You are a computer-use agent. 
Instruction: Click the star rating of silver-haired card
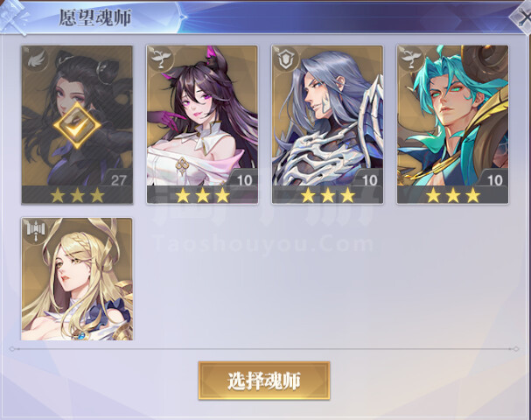pyautogui.click(x=328, y=195)
